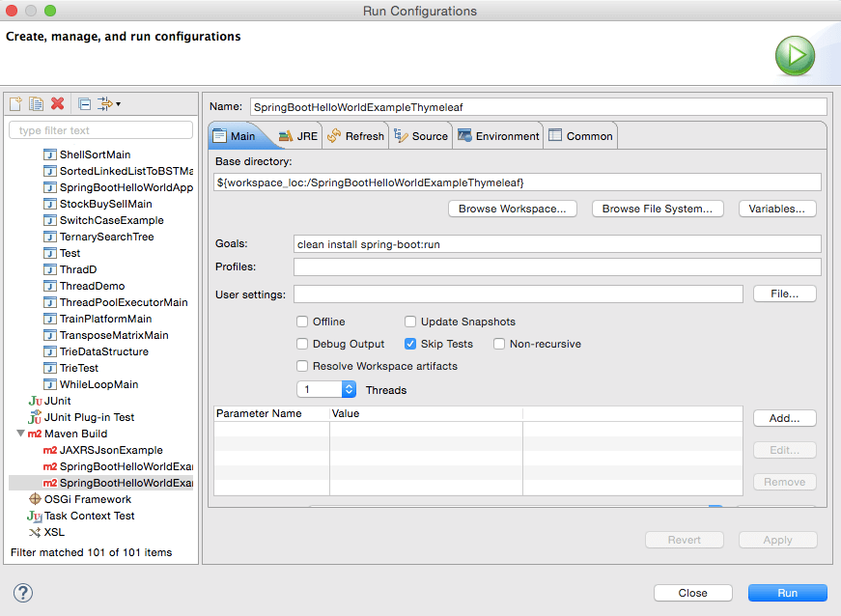Select the JAXRSJsonExample Maven configuration
The height and width of the screenshot is (616, 841).
[110, 450]
